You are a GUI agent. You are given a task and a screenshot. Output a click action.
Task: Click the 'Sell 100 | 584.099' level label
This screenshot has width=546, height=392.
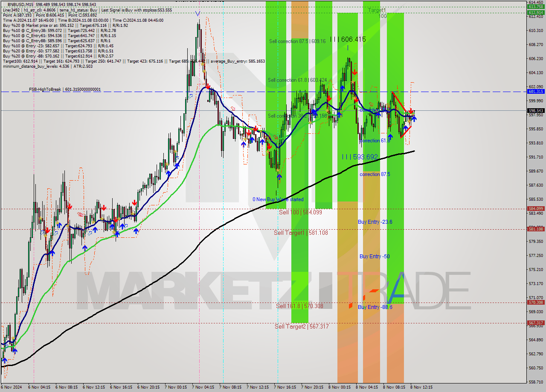pos(300,212)
